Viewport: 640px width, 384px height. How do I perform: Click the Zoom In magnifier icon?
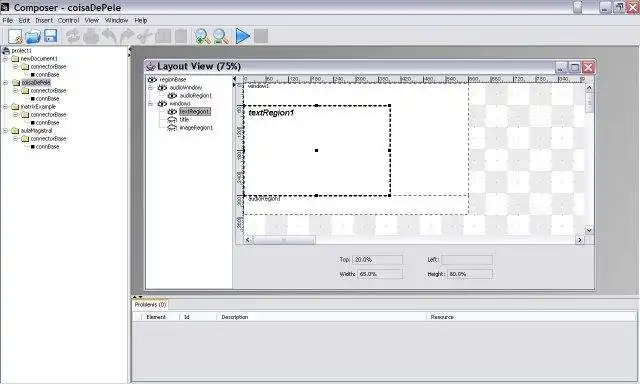pos(202,36)
